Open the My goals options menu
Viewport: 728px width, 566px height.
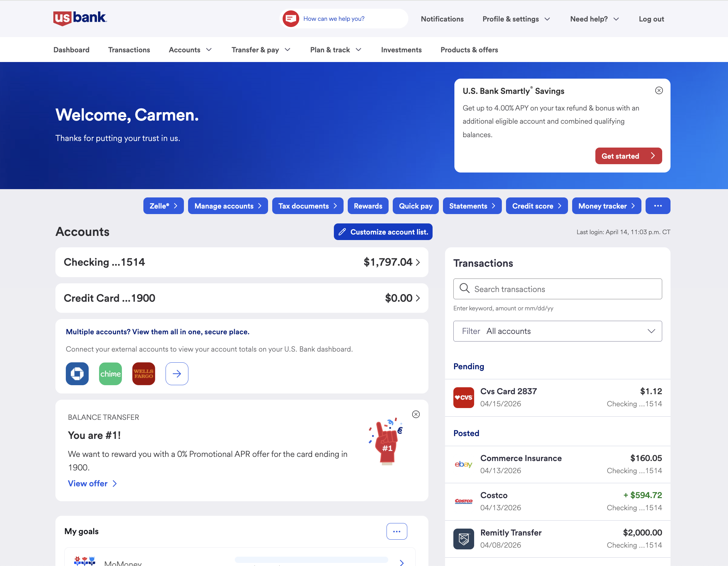pos(397,531)
